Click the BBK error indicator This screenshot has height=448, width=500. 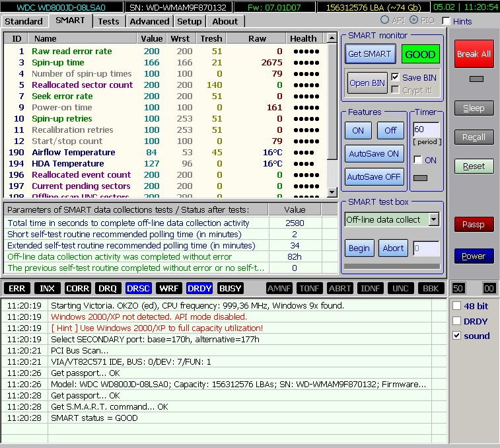[x=431, y=288]
